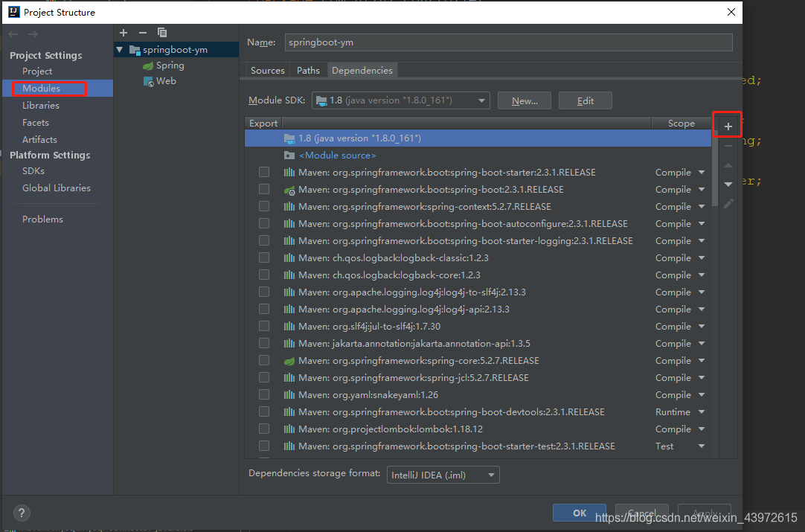Click the lombok library bars icon
The height and width of the screenshot is (532, 805).
click(289, 429)
